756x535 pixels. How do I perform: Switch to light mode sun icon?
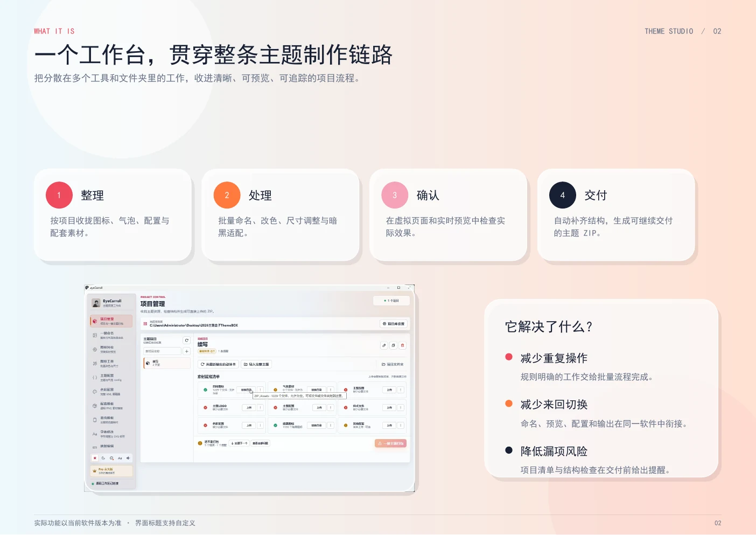coord(95,458)
